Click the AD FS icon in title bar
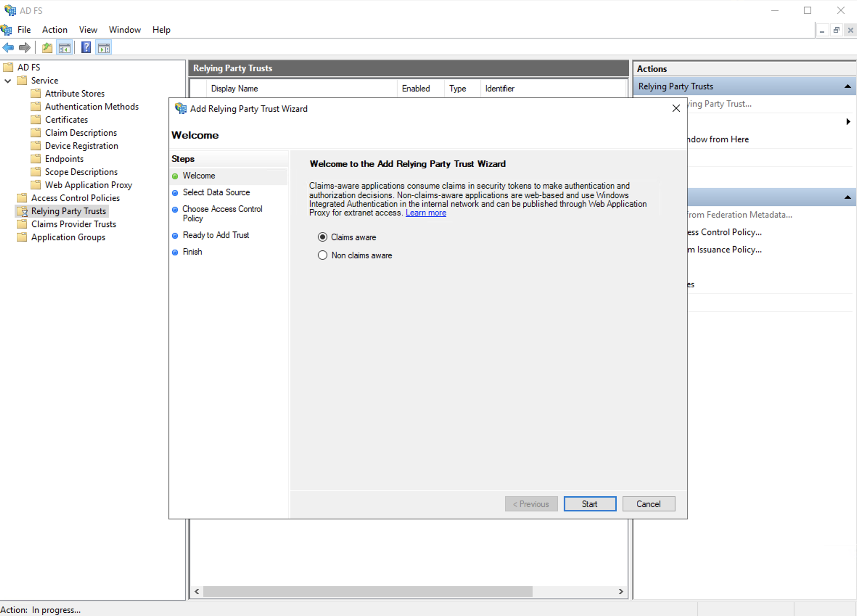This screenshot has width=857, height=616. tap(10, 10)
